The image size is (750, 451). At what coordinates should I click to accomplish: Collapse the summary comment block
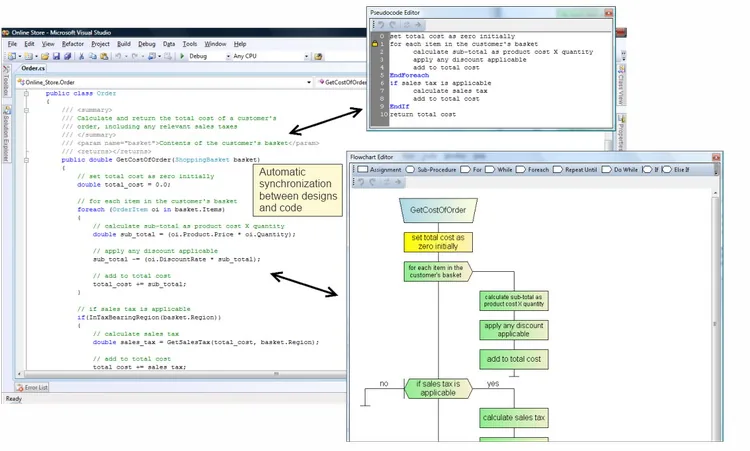(26, 110)
